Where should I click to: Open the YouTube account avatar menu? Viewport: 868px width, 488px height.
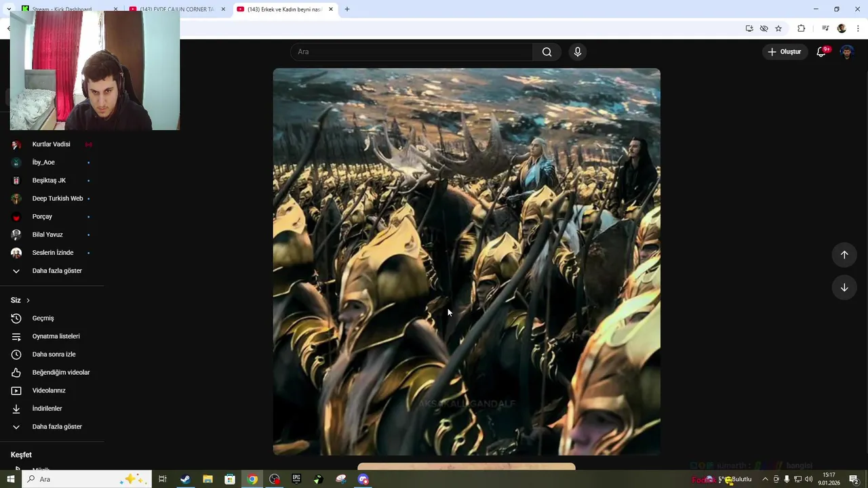[x=846, y=52]
